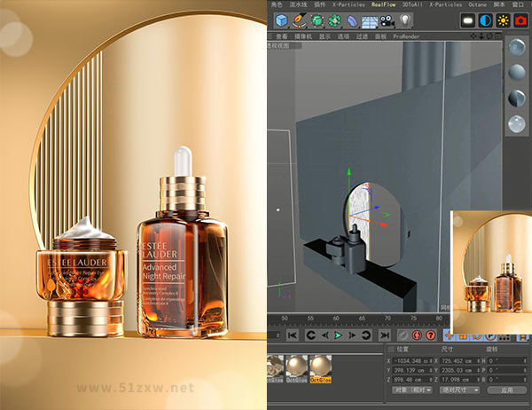Open viewport 选项 menu

343,36
